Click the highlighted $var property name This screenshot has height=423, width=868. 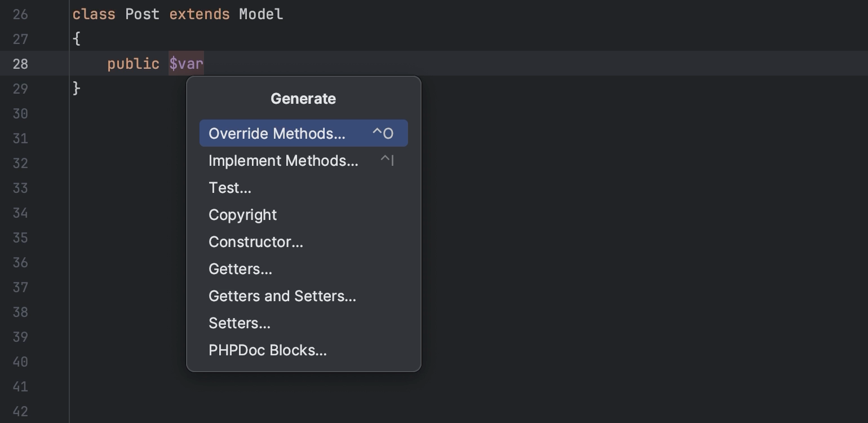pyautogui.click(x=186, y=64)
